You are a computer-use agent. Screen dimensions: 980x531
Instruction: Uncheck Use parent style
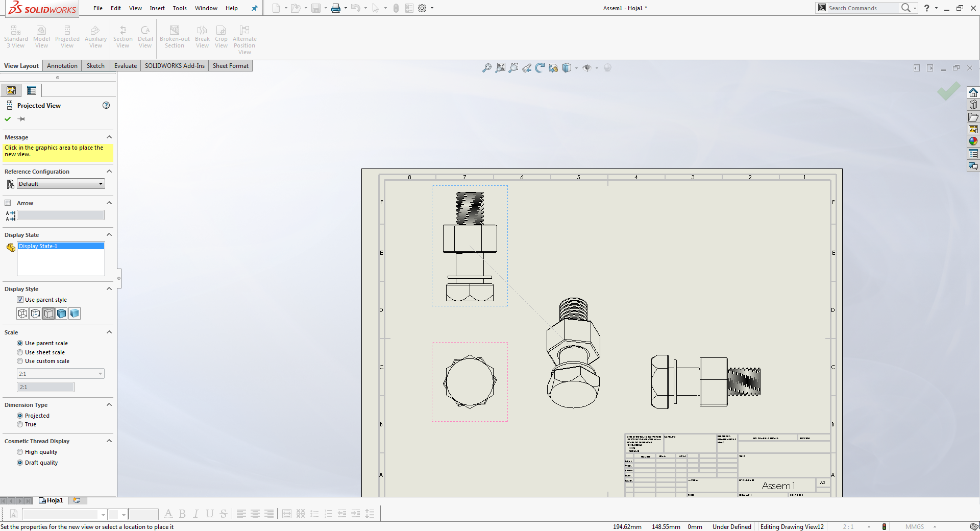20,300
